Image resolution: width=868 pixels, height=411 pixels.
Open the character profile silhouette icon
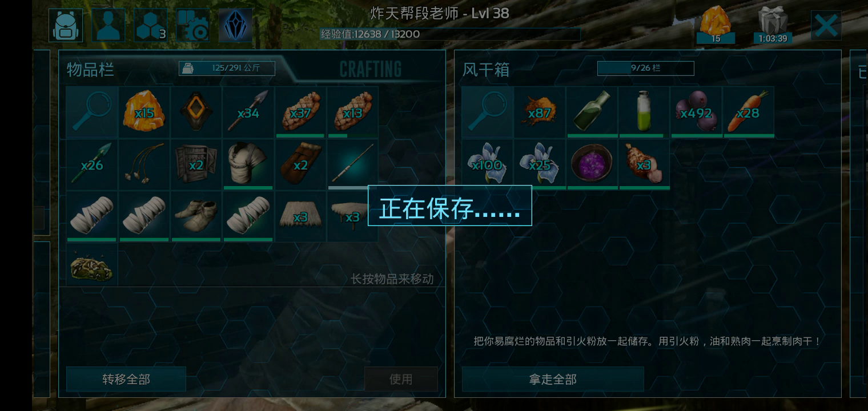[108, 26]
